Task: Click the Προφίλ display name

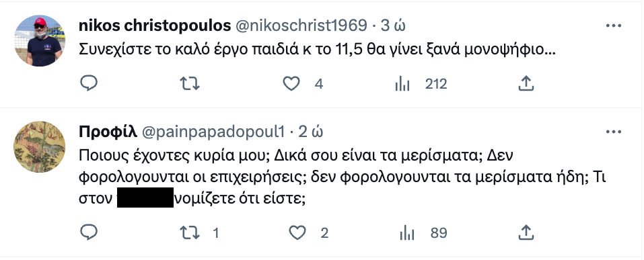Action: 108,132
